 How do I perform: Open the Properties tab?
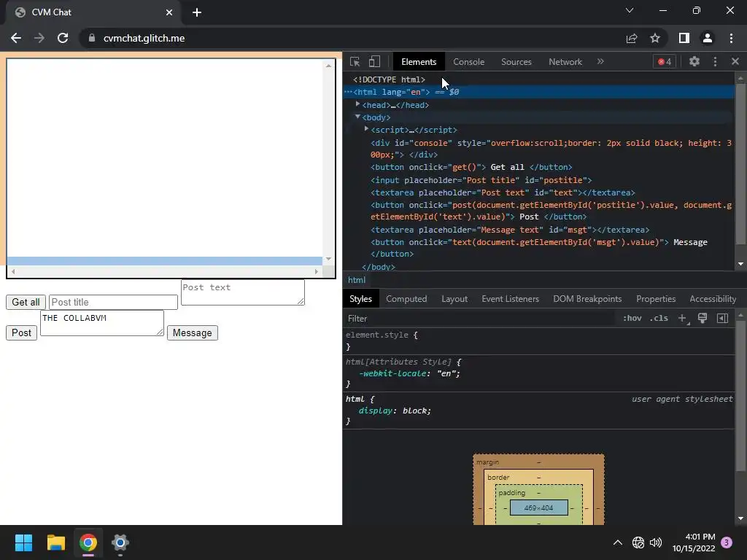pyautogui.click(x=656, y=299)
